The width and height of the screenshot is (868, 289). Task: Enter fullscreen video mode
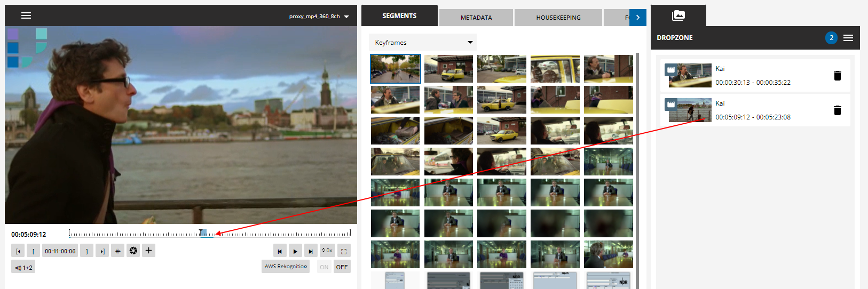click(344, 251)
